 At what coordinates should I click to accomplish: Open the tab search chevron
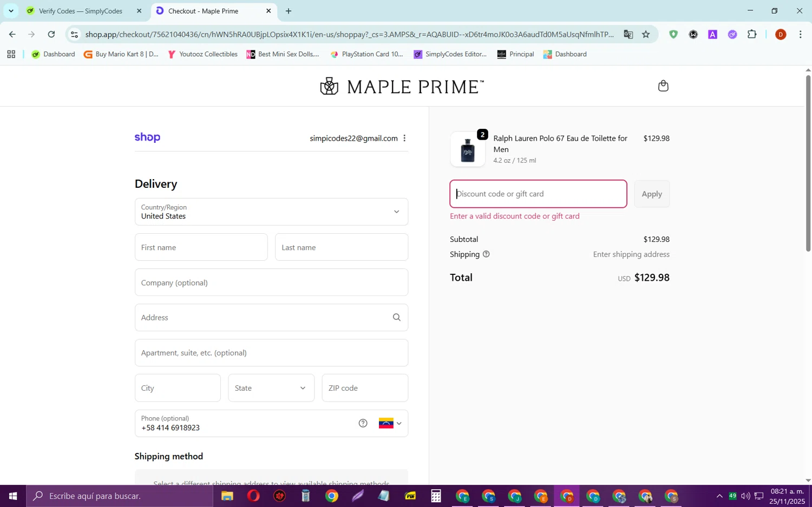(x=11, y=11)
